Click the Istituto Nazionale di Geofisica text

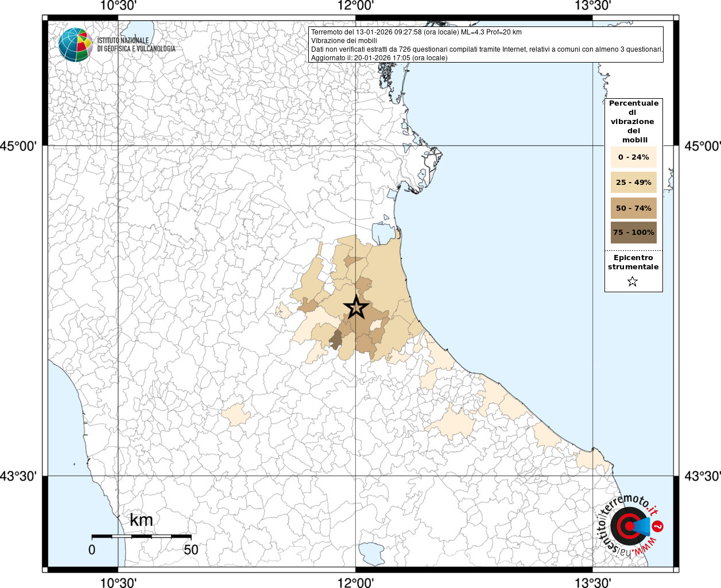point(136,45)
